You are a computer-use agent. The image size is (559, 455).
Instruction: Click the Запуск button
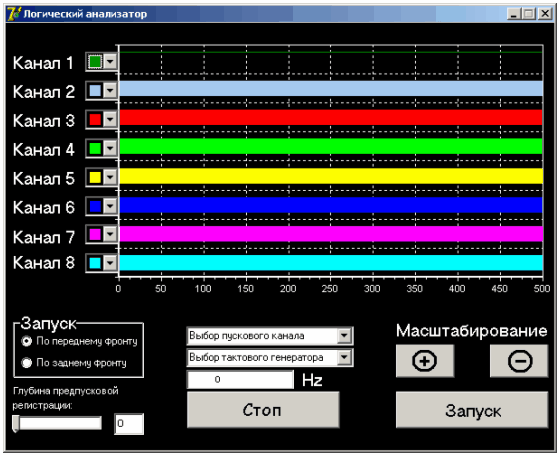472,410
